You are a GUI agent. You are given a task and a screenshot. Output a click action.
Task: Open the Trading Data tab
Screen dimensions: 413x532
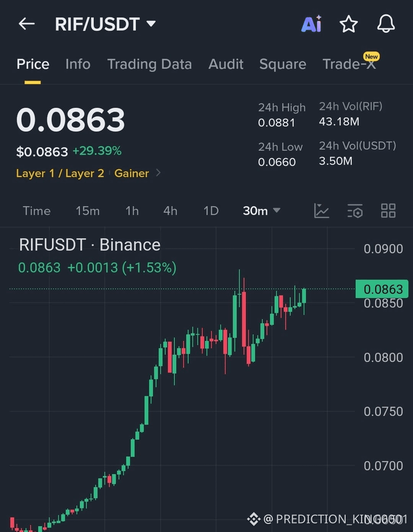[x=150, y=64]
